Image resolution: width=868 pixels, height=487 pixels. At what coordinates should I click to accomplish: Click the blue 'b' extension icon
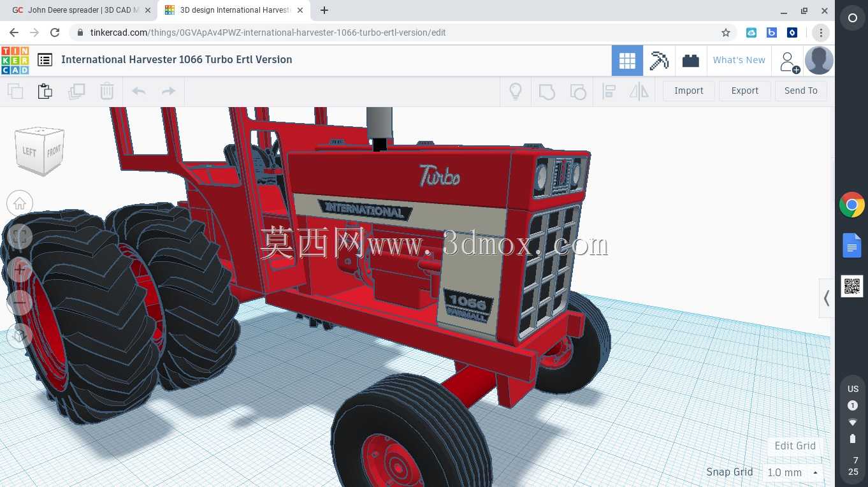[x=772, y=33]
